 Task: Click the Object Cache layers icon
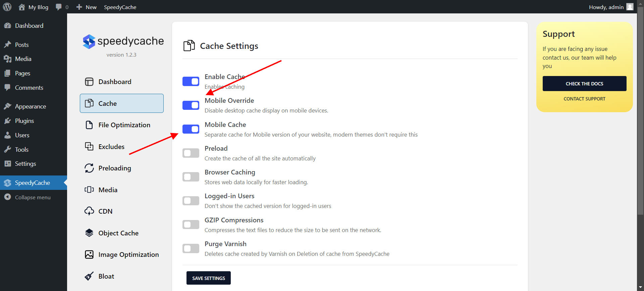(89, 233)
